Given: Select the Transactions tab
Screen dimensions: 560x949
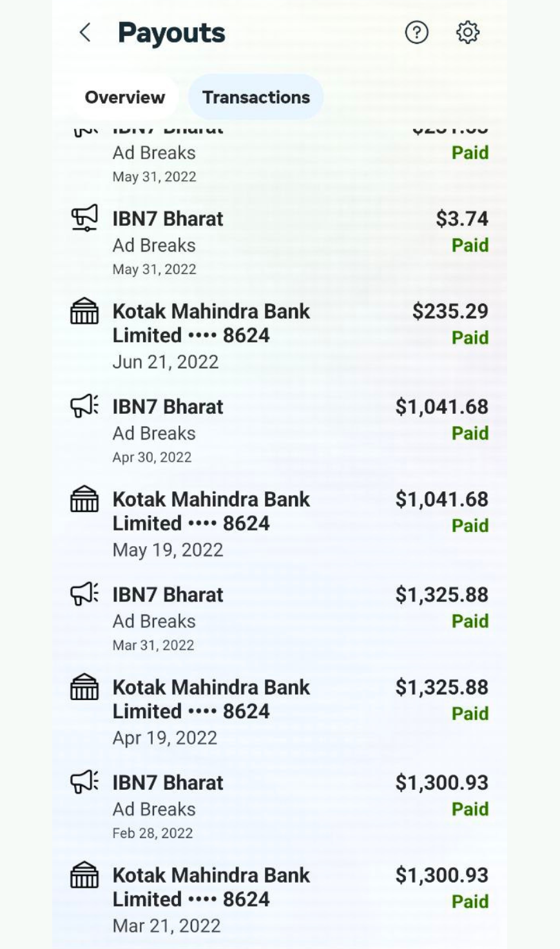Looking at the screenshot, I should [x=256, y=97].
